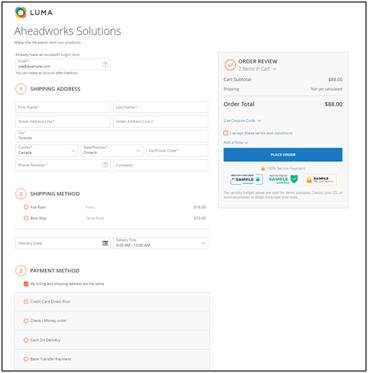Expand the Add a Note section

pos(236,143)
